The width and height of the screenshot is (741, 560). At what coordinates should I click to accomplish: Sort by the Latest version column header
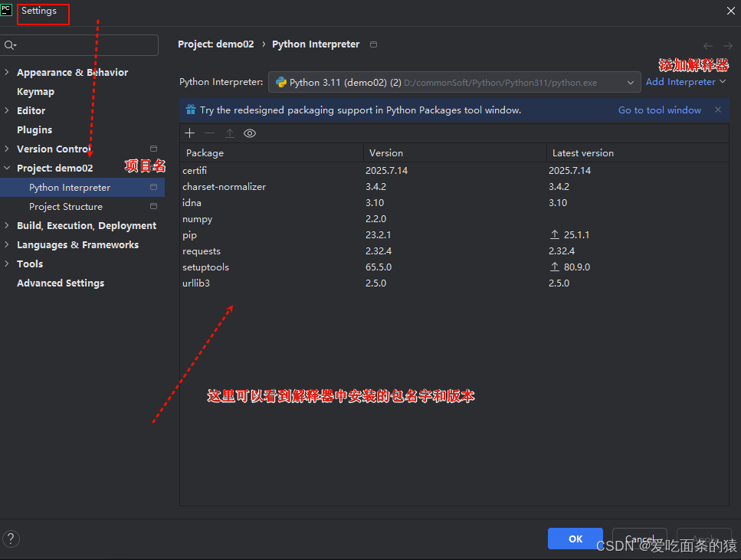638,152
